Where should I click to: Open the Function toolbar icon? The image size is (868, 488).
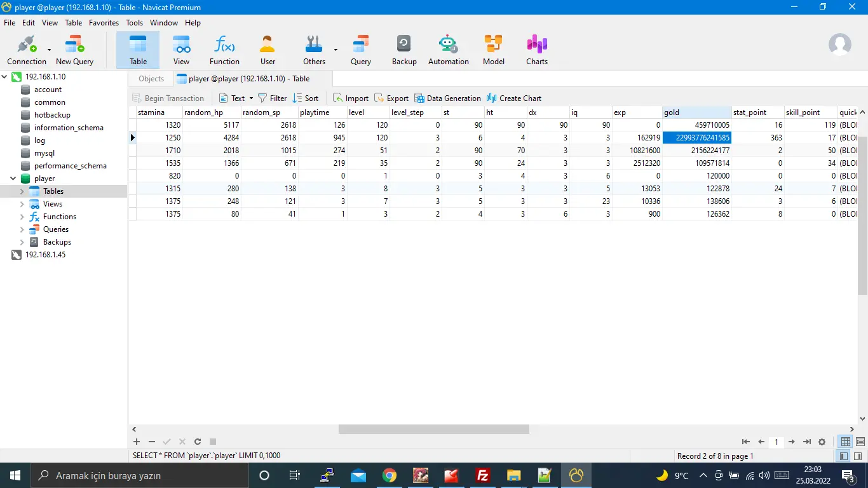tap(224, 50)
